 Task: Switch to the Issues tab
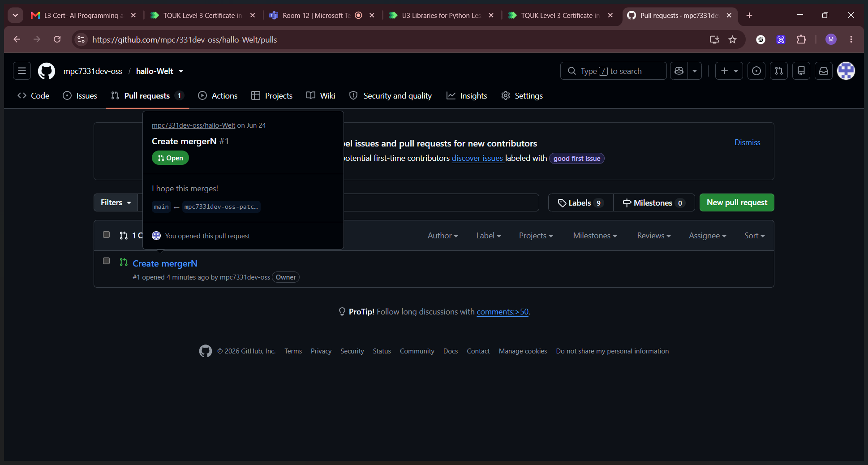[x=80, y=95]
